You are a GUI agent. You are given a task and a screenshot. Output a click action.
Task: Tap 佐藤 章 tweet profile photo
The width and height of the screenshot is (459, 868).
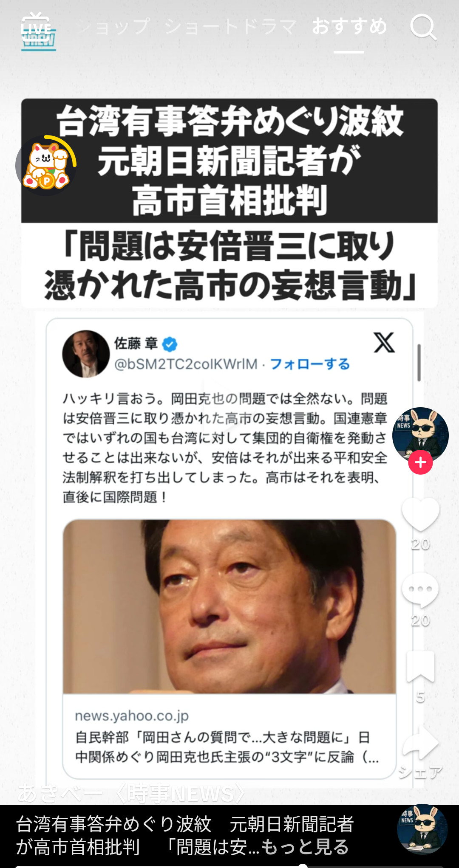[x=86, y=354]
